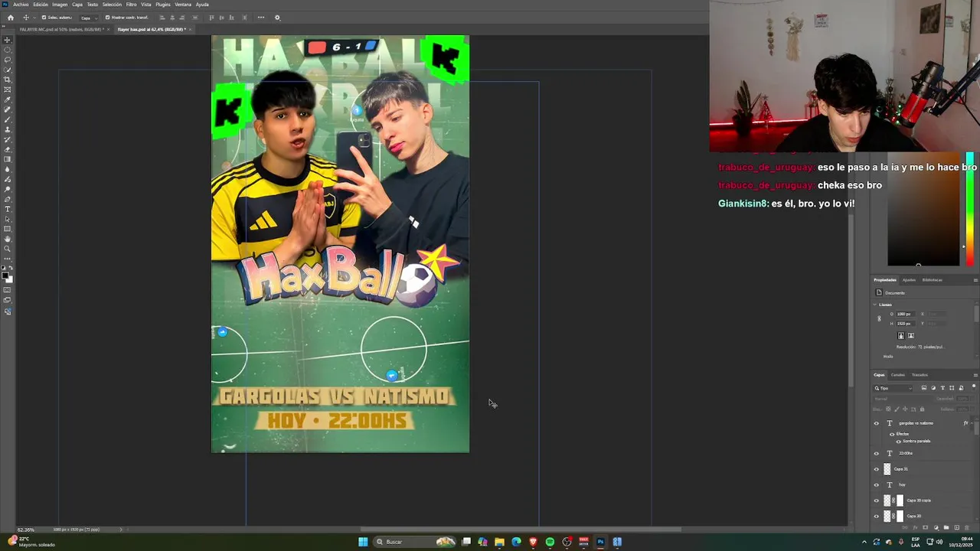Viewport: 980px width, 551px height.
Task: Hide the Capa 31 layer
Action: 877,469
